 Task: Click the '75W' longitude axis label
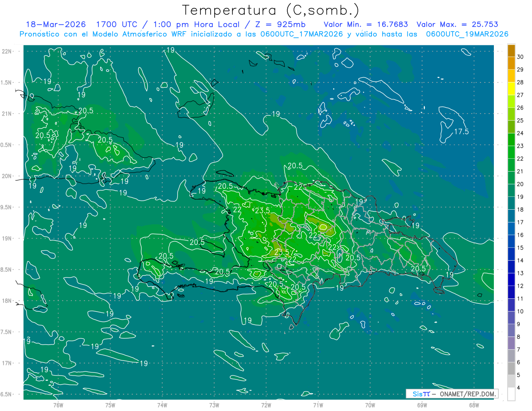110,405
